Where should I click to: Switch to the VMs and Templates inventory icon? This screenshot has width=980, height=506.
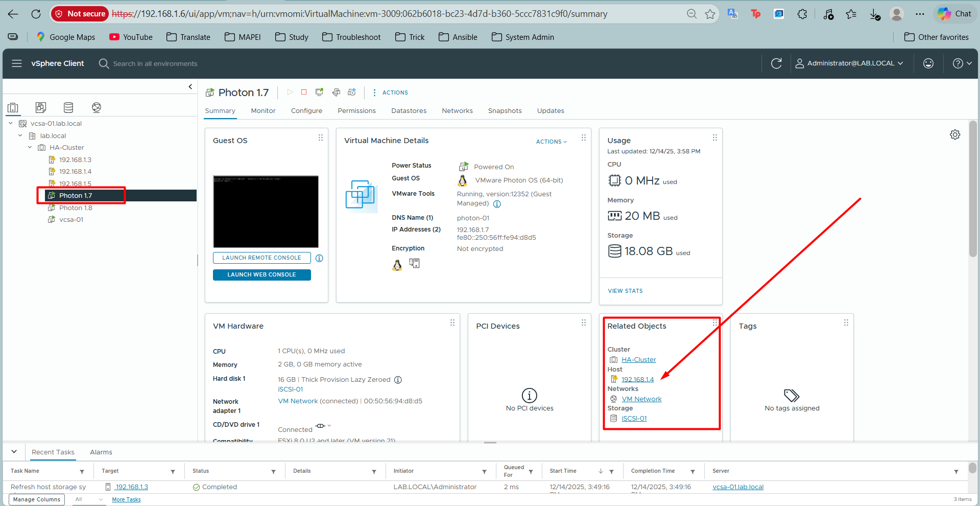[x=40, y=107]
